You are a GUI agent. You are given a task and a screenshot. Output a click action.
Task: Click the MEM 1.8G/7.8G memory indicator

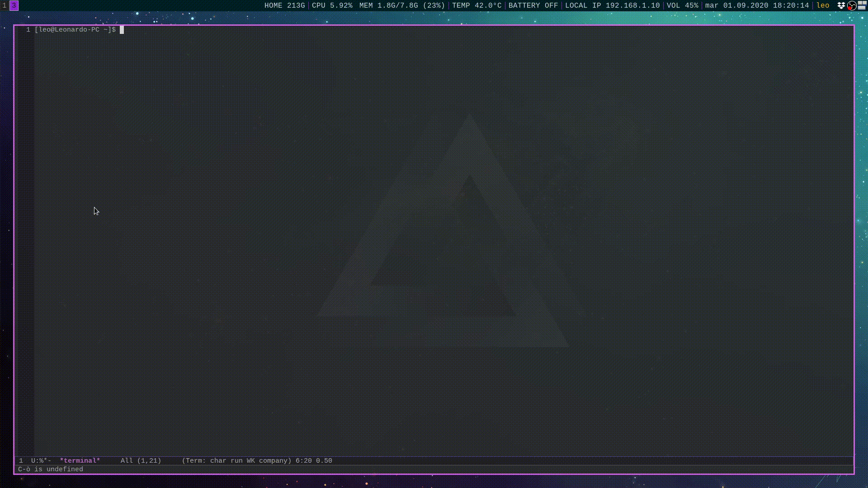pyautogui.click(x=402, y=5)
